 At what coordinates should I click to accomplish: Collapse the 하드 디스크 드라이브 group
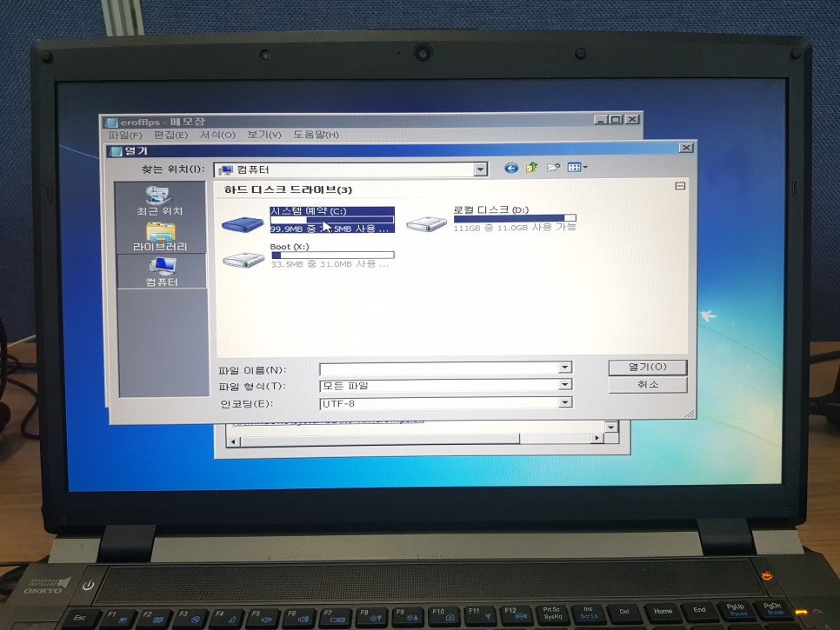point(680,186)
